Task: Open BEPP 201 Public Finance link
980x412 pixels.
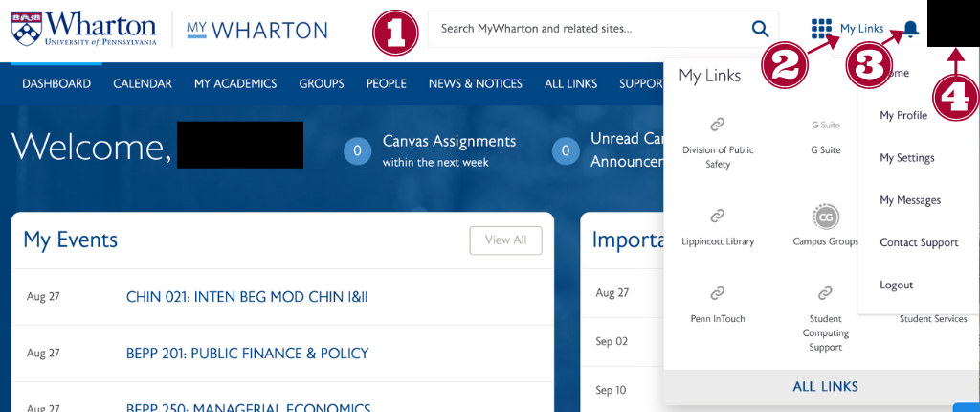Action: coord(248,354)
